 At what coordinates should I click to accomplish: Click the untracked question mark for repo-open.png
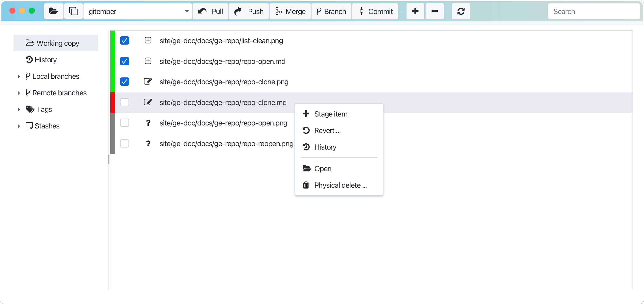(x=148, y=123)
